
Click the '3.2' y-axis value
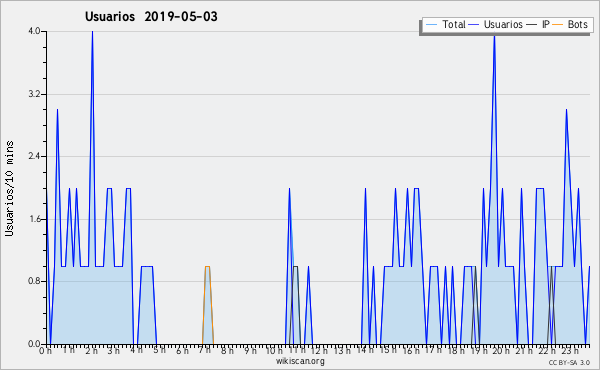point(35,94)
